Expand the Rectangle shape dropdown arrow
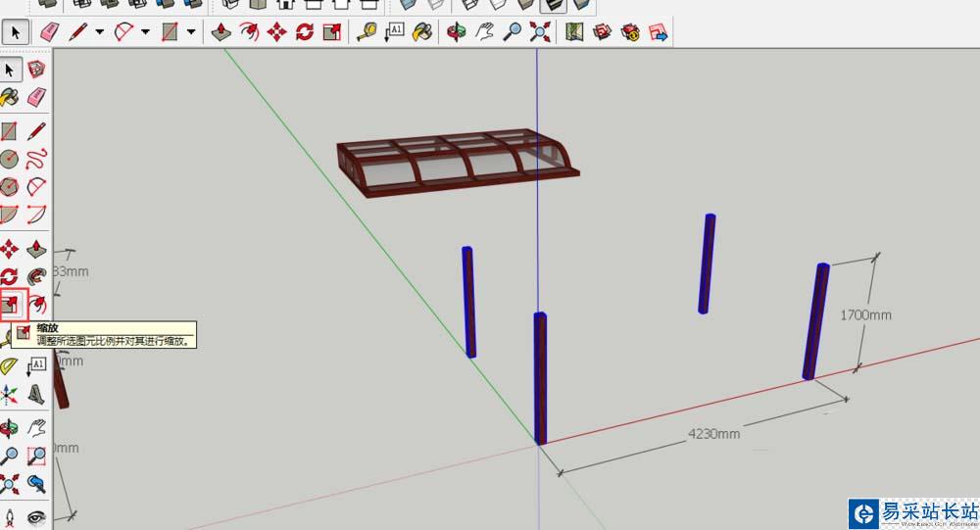The image size is (980, 530). pos(191,32)
